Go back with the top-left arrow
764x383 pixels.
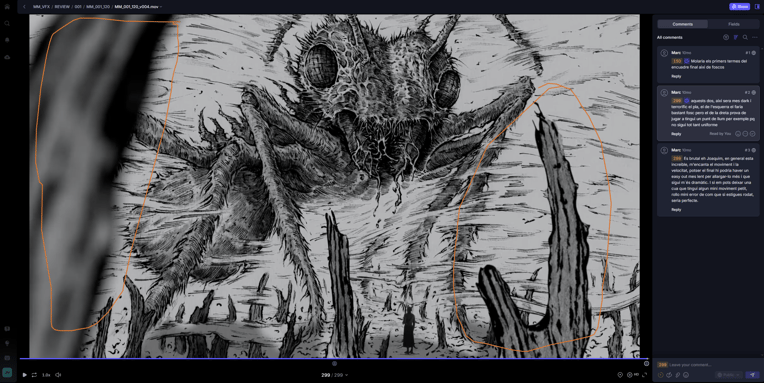pos(24,7)
